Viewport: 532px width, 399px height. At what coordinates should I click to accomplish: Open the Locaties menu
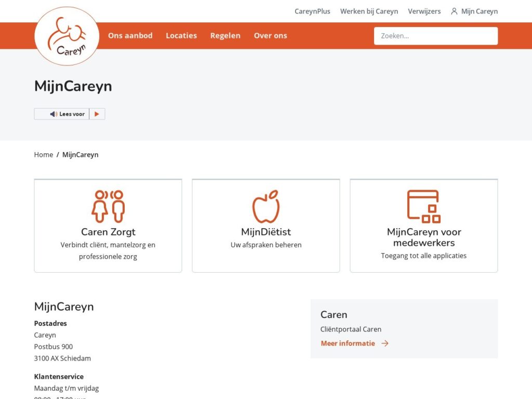click(181, 35)
